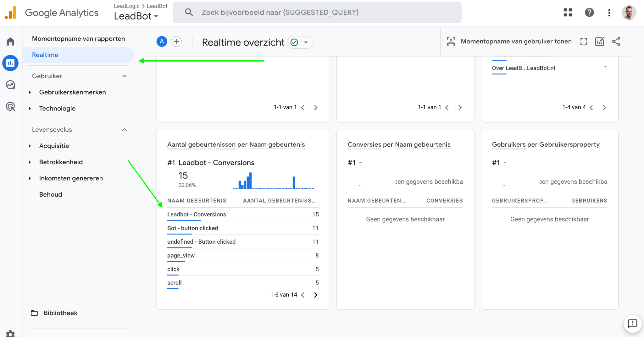Open the report status check dropdown
Image resolution: width=644 pixels, height=337 pixels.
(x=300, y=42)
